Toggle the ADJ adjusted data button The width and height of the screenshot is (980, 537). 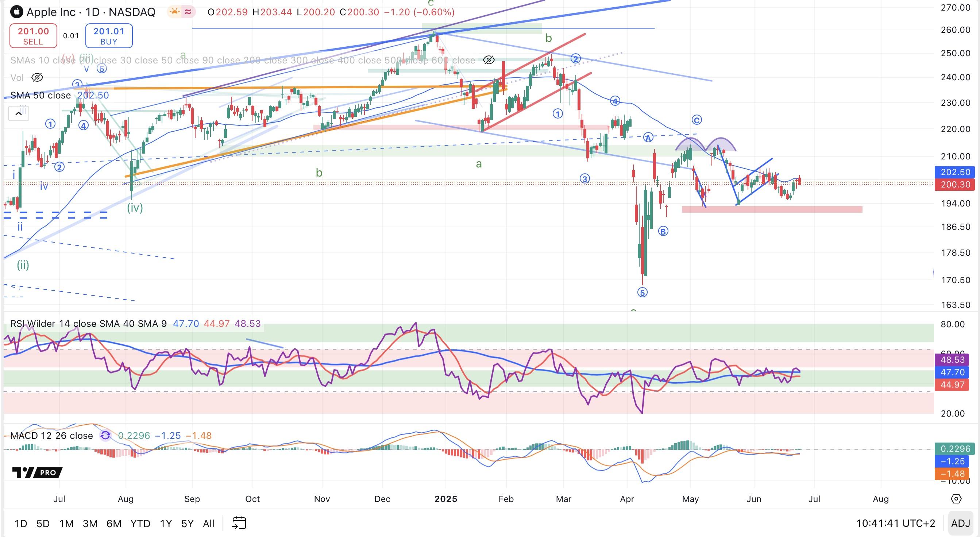pyautogui.click(x=961, y=523)
